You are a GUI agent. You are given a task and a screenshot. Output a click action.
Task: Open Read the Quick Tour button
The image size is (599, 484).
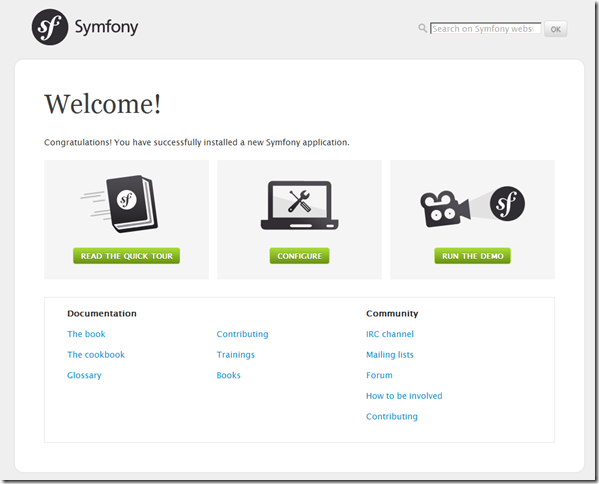pos(126,256)
